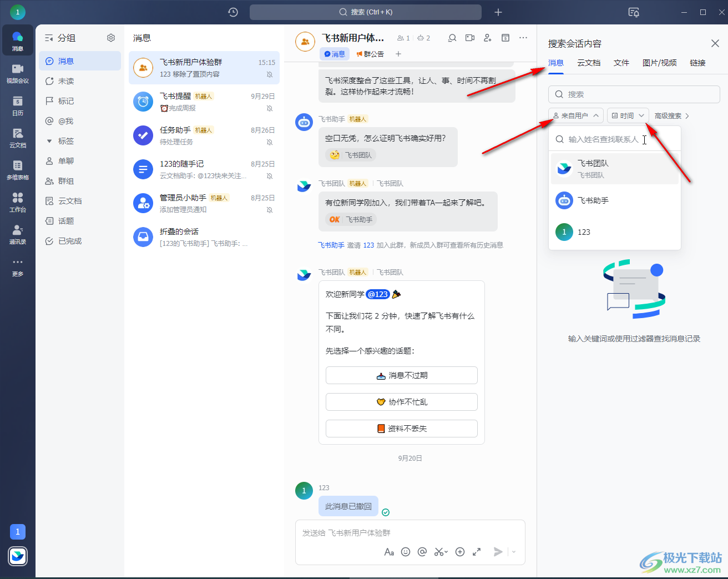Viewport: 728px width, 579px height.
Task: Close the search conversation panel
Action: pyautogui.click(x=715, y=43)
